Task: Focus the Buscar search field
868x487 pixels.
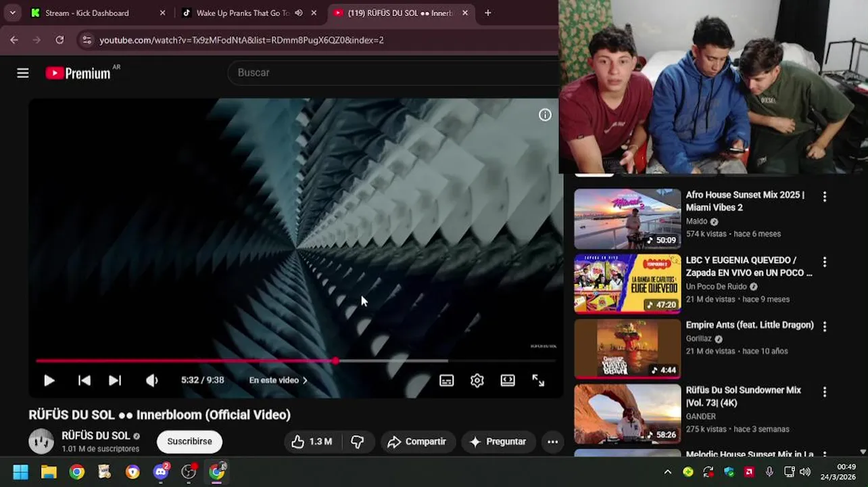Action: pyautogui.click(x=392, y=72)
